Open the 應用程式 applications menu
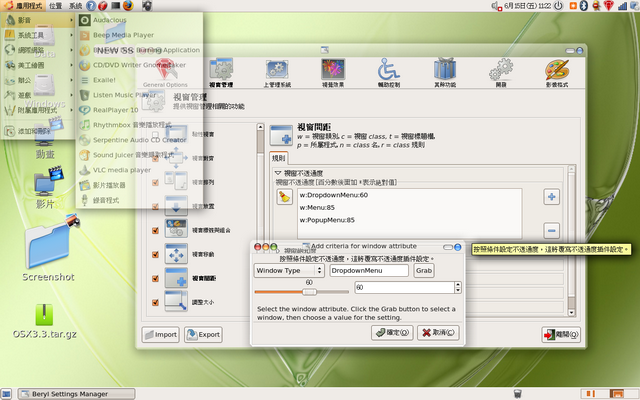This screenshot has width=640, height=400. pos(24,6)
